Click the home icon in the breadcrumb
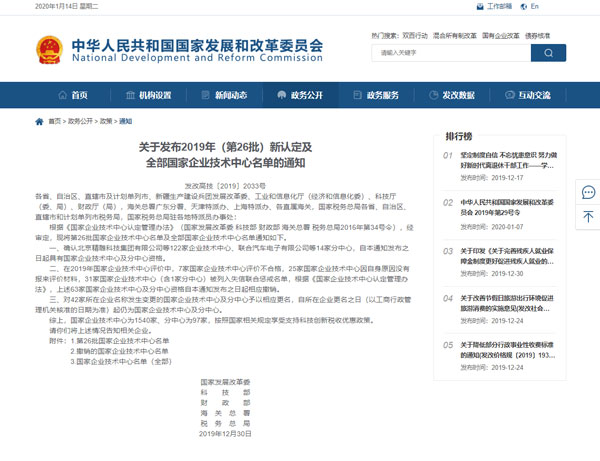This screenshot has height=461, width=600. (x=39, y=122)
